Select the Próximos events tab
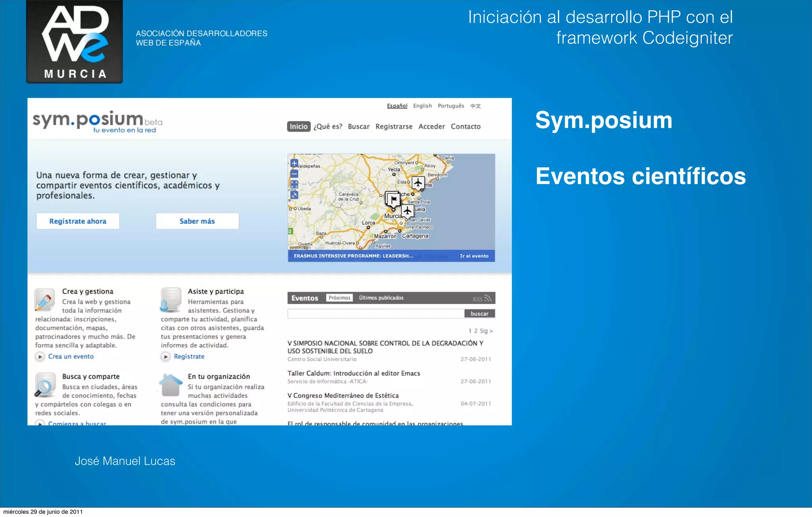812x517 pixels. click(x=339, y=298)
